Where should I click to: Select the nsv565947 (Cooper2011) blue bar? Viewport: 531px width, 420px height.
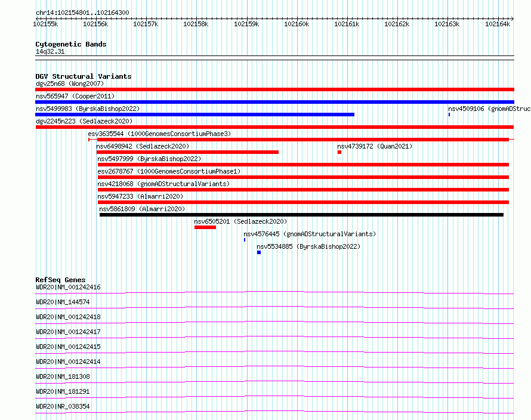click(x=274, y=102)
